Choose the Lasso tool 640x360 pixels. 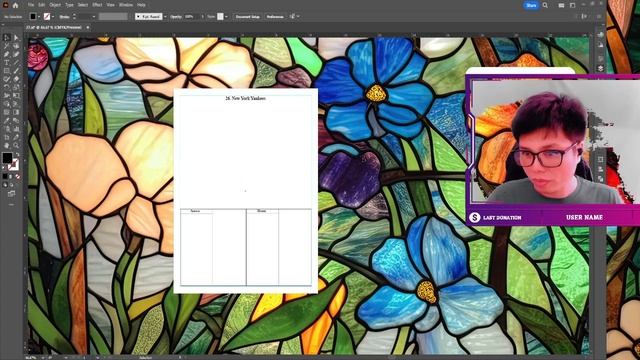(x=16, y=46)
